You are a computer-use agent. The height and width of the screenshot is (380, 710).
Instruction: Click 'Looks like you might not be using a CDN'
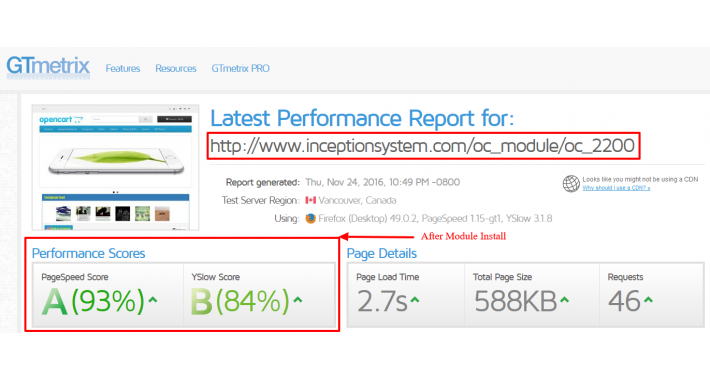pos(640,179)
